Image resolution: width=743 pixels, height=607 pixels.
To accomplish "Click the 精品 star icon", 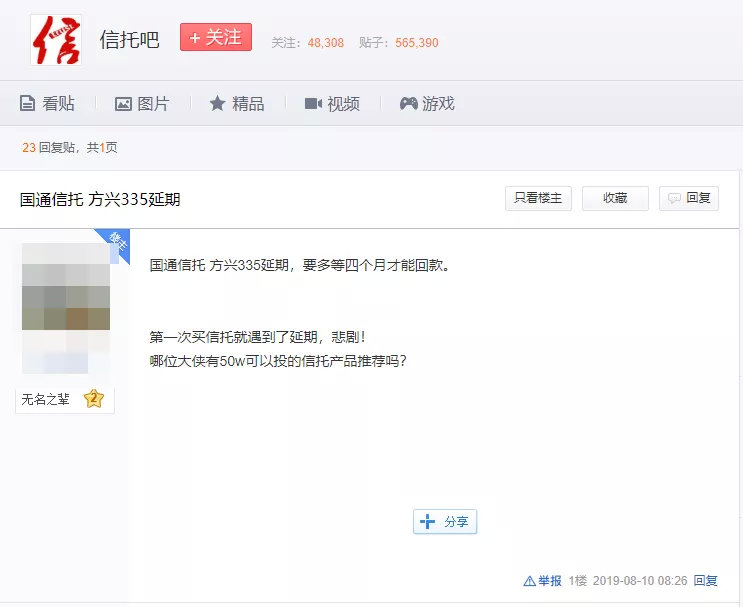I will tap(217, 103).
